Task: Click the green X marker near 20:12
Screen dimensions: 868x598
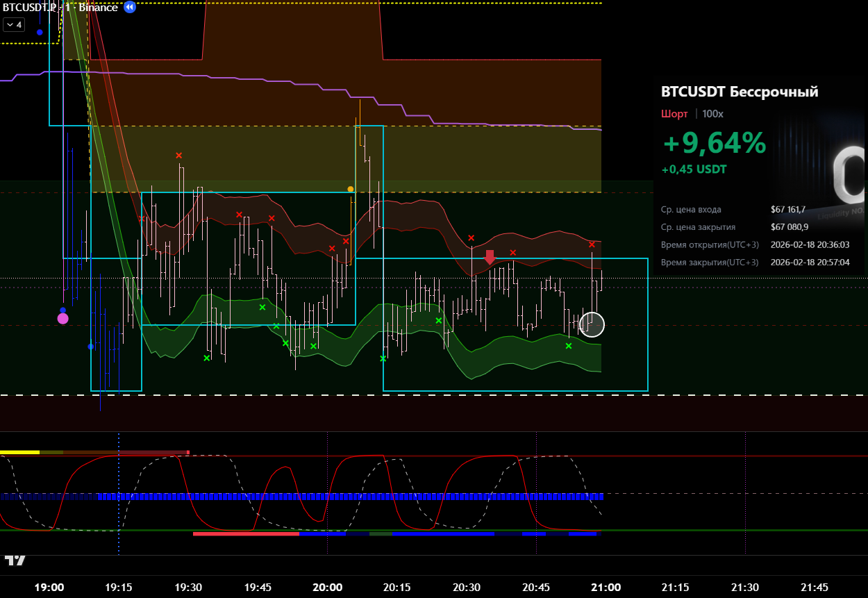Action: tap(383, 358)
